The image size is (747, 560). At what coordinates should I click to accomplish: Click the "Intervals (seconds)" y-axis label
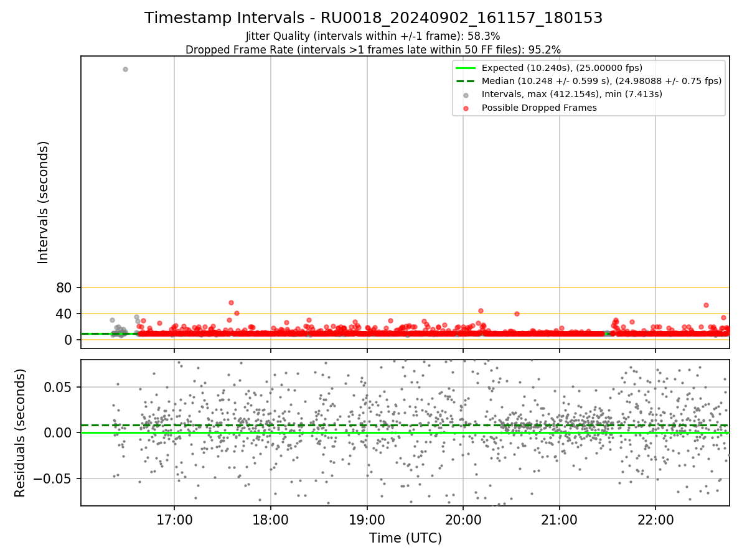(x=43, y=202)
